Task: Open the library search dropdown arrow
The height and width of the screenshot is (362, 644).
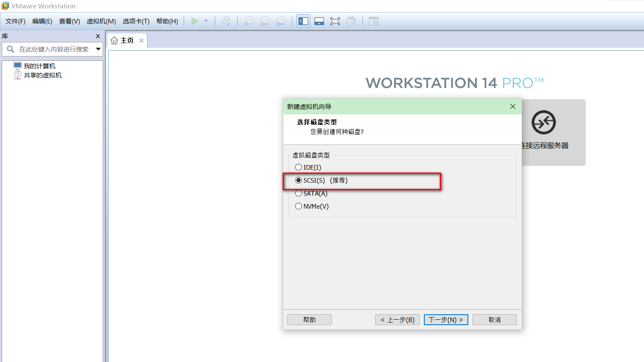Action: coord(98,49)
